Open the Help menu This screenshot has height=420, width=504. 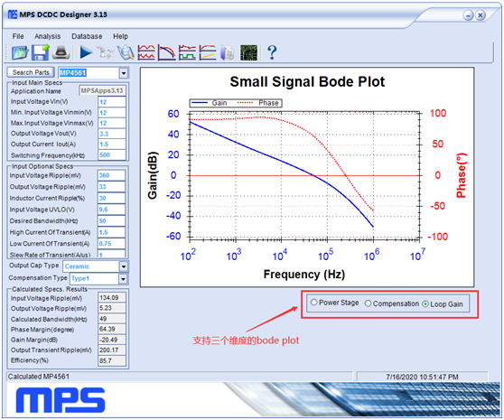click(x=120, y=36)
